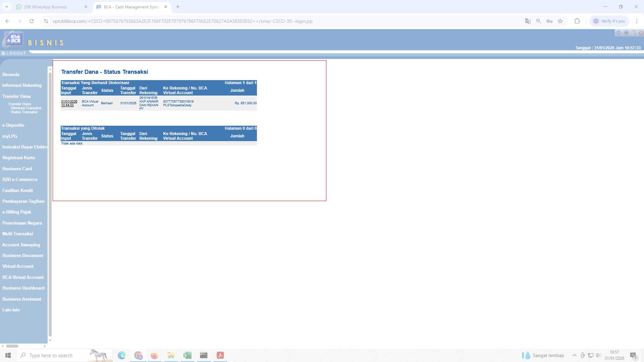This screenshot has height=362, width=644.
Task: Click the globe icon near the KlikBCA header
Action: click(626, 33)
